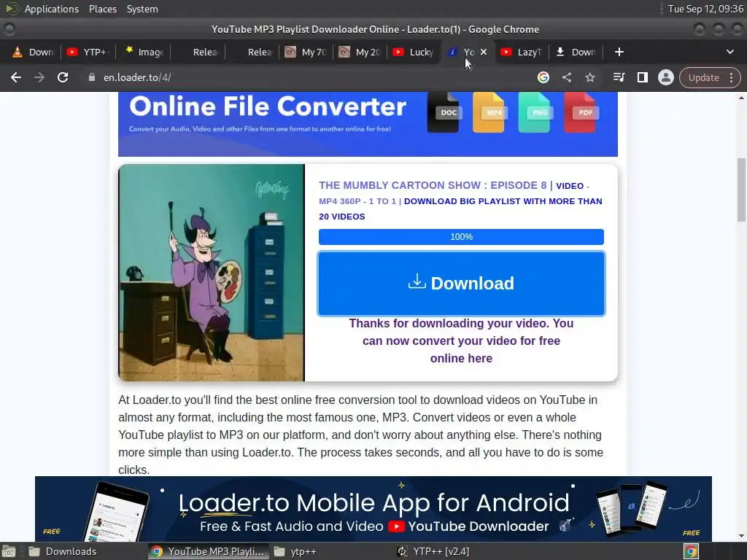The image size is (747, 560).
Task: Go back using the browser back arrow
Action: [16, 77]
